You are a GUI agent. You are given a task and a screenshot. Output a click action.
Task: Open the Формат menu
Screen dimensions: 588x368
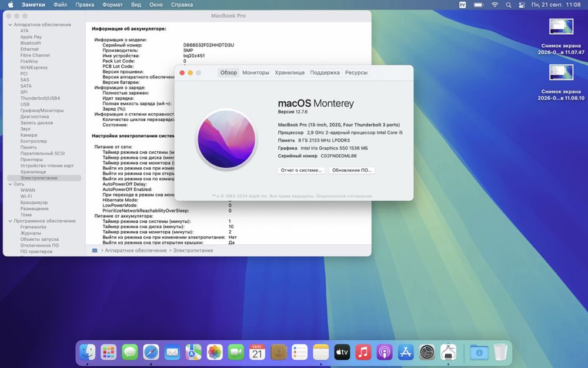pos(112,5)
